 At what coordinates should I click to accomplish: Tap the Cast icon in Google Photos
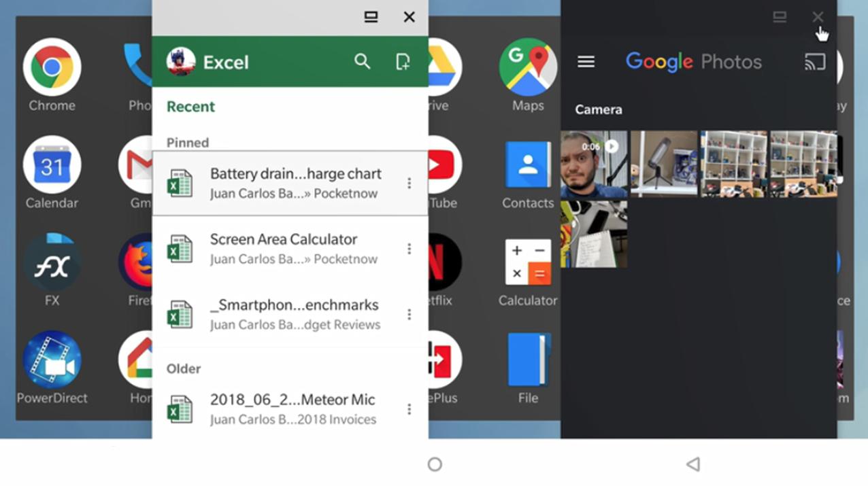[x=815, y=62]
